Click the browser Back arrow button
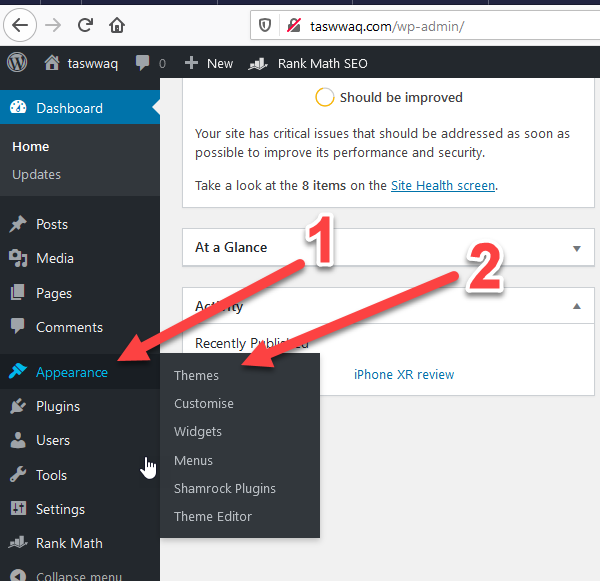600x581 pixels. click(20, 25)
